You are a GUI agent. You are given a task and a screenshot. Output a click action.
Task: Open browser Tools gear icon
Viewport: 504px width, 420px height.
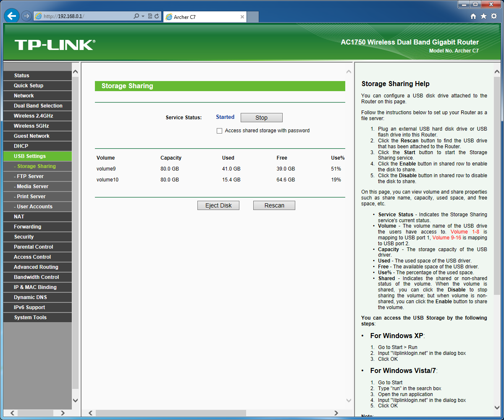tap(494, 16)
